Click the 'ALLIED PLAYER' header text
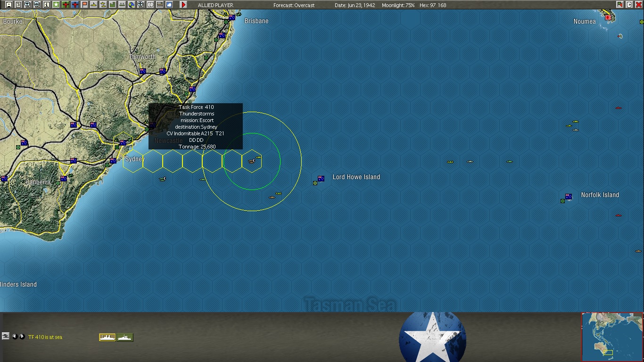 pos(215,5)
